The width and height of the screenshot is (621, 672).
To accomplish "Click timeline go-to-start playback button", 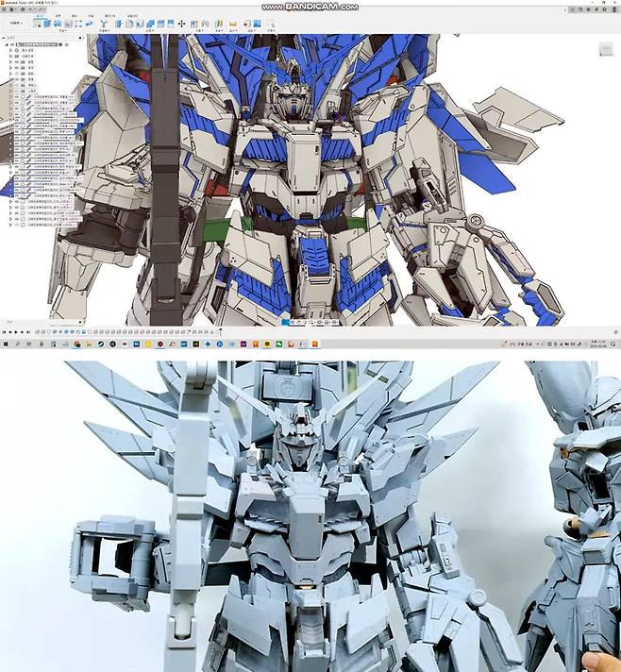I will pyautogui.click(x=4, y=332).
